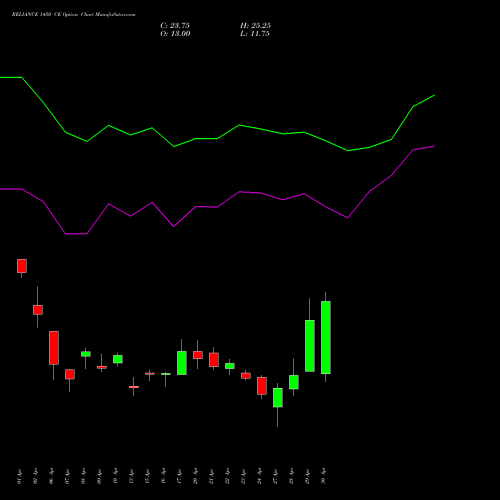This screenshot has width=500, height=500.
Task: Click the green upper indicator line
Action: click(217, 138)
